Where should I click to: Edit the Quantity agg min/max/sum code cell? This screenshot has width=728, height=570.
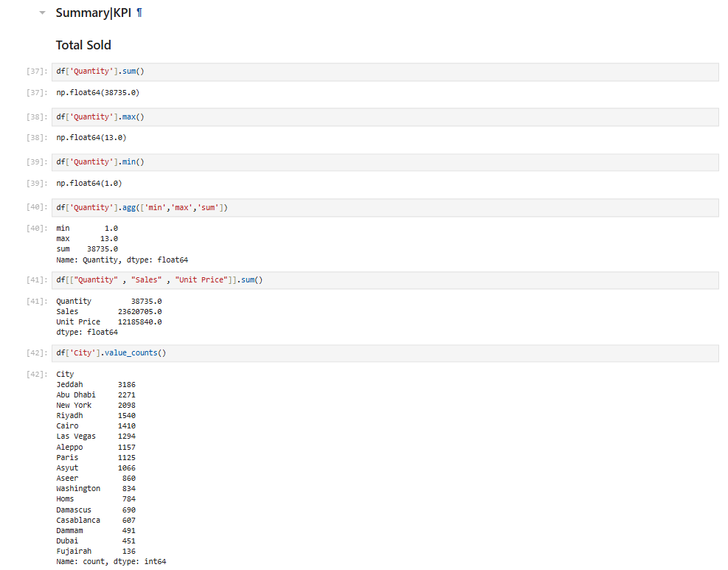click(x=384, y=208)
